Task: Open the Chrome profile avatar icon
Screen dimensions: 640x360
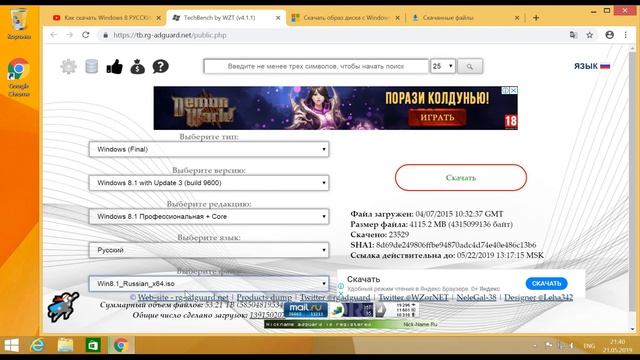Action: click(609, 35)
